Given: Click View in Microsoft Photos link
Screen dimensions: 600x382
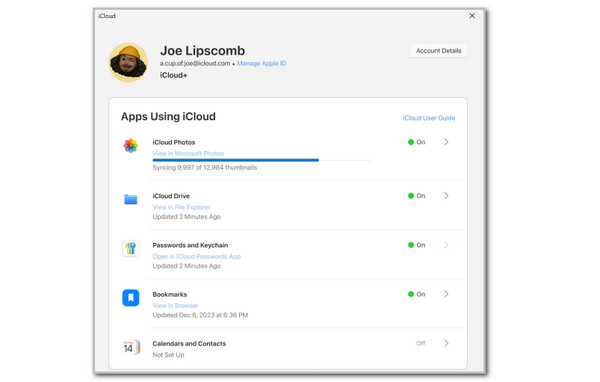Looking at the screenshot, I should point(188,153).
